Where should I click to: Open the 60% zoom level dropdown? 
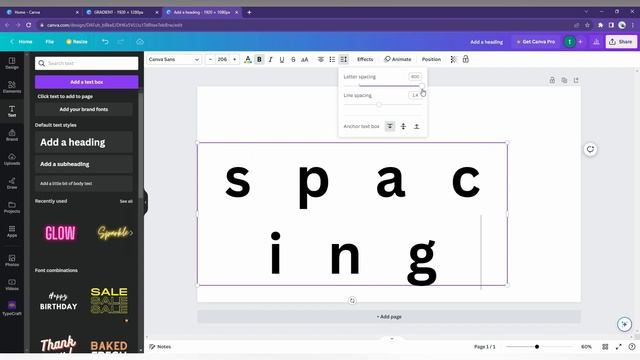586,347
